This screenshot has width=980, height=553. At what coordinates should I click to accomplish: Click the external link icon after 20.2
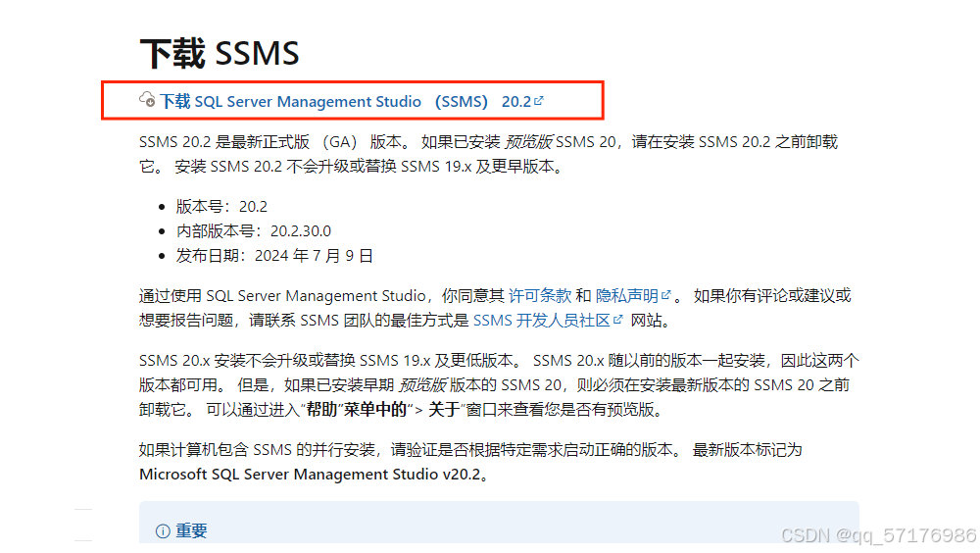pyautogui.click(x=539, y=99)
